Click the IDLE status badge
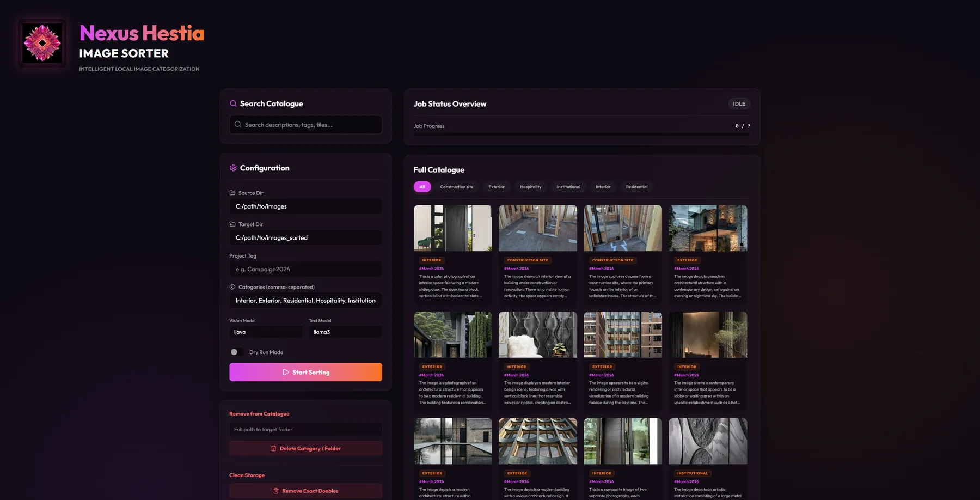This screenshot has width=980, height=500. coord(739,104)
